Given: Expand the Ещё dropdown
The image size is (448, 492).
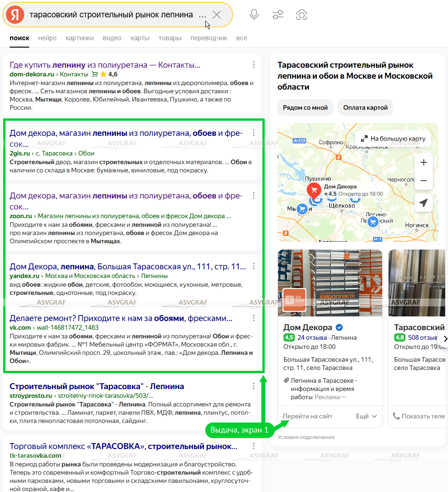Looking at the screenshot, I should pyautogui.click(x=366, y=416).
